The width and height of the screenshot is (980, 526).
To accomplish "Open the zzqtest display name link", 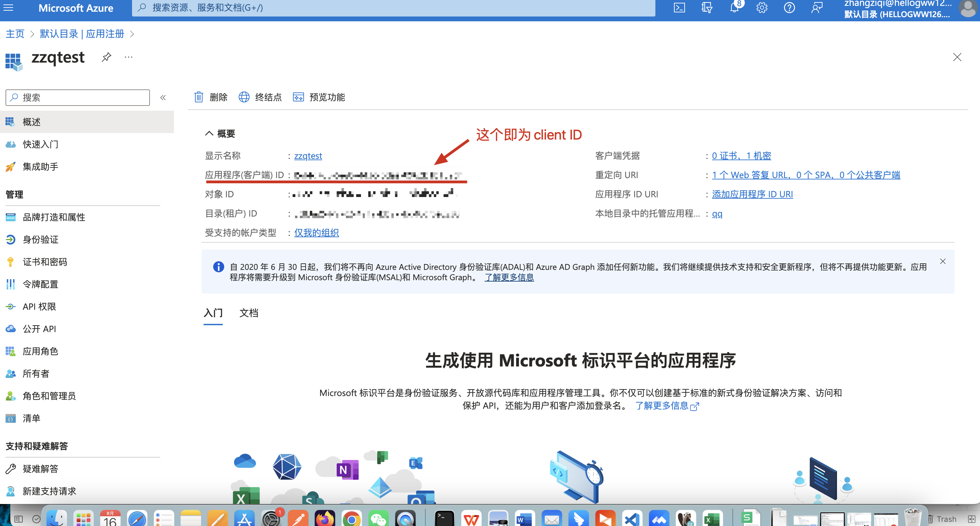I will pyautogui.click(x=308, y=155).
